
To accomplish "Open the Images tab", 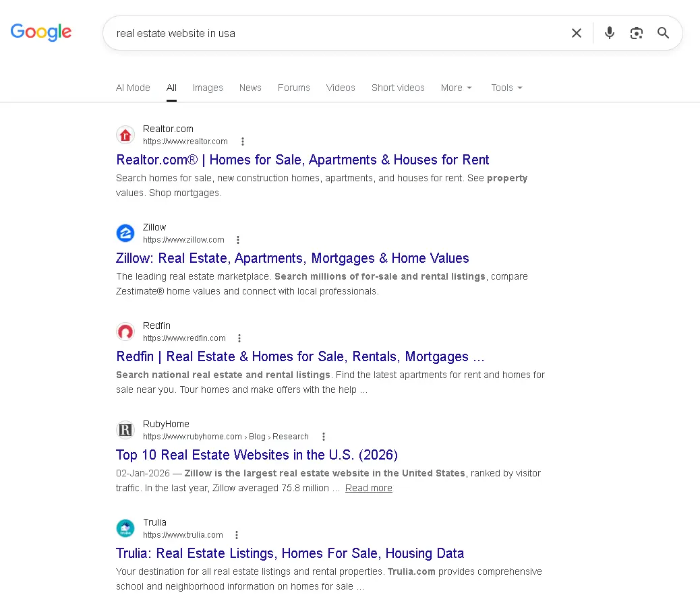I will tap(208, 88).
